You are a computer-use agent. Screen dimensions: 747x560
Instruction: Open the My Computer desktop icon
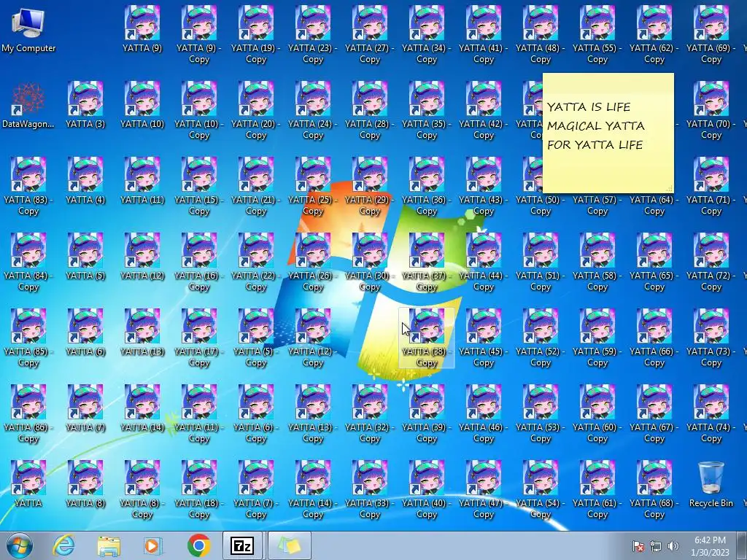click(28, 29)
